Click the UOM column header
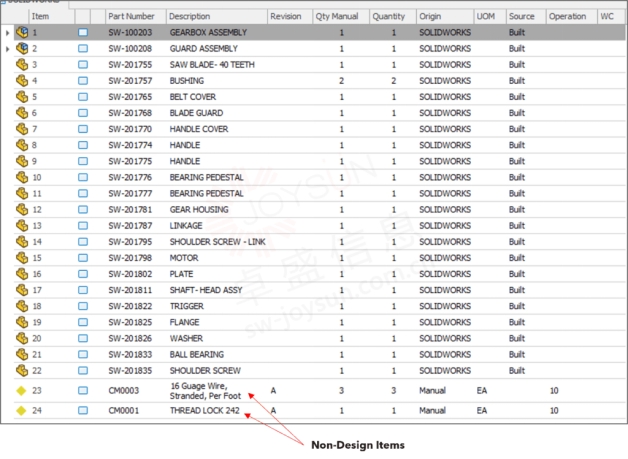The width and height of the screenshot is (628, 459). [489, 16]
